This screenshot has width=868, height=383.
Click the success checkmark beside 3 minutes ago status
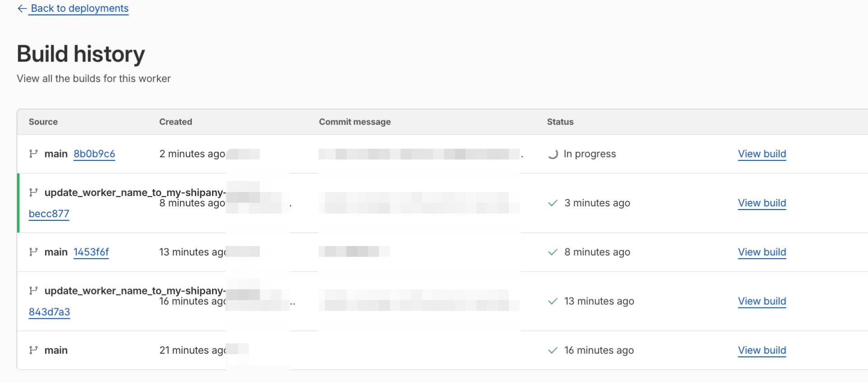(x=552, y=203)
